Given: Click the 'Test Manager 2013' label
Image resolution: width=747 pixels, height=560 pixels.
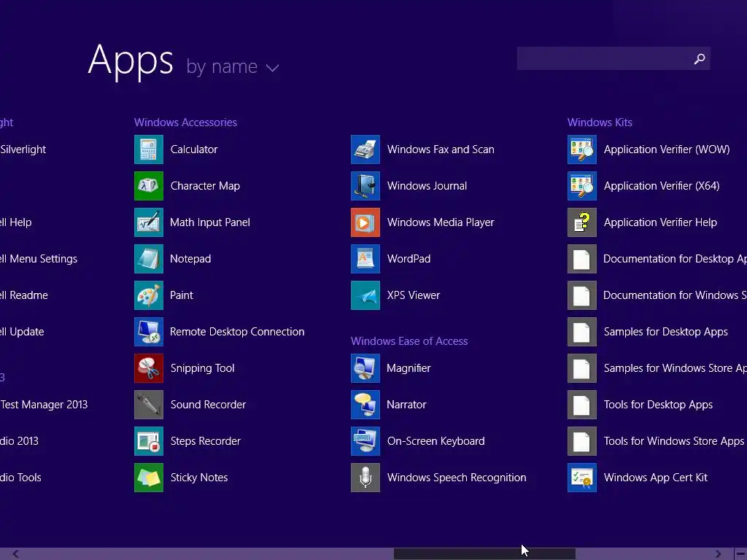Looking at the screenshot, I should [44, 405].
